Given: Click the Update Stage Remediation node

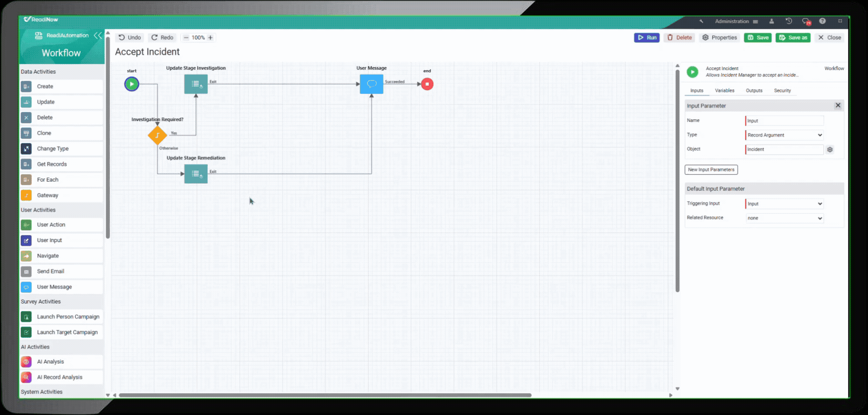Looking at the screenshot, I should [x=196, y=174].
